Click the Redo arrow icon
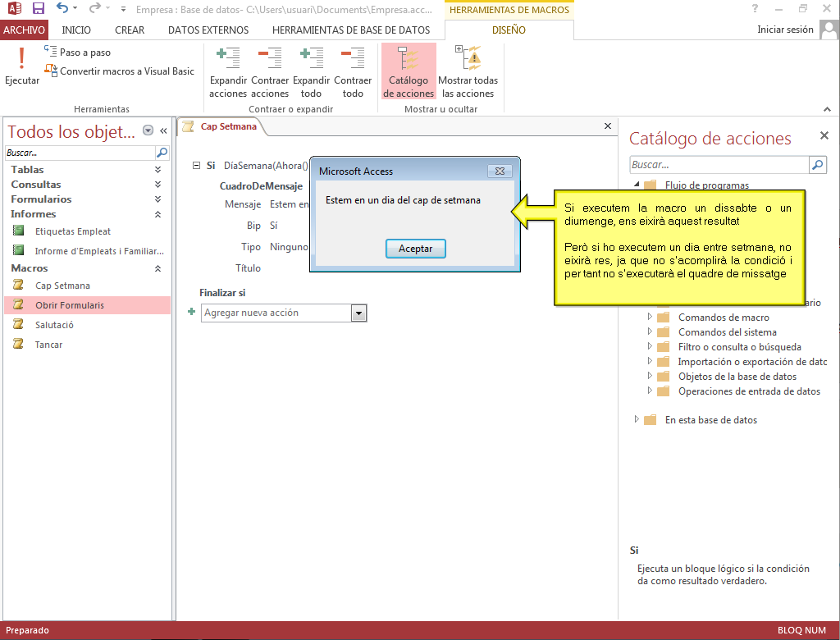Viewport: 840px width, 640px height. pos(95,8)
